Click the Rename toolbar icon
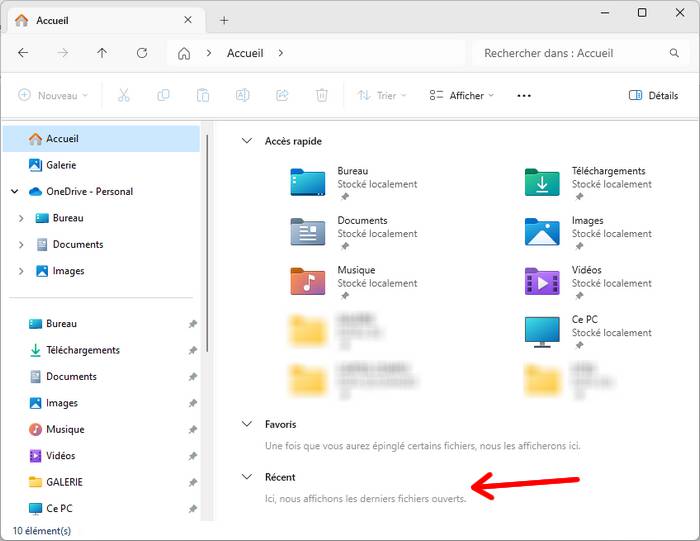The image size is (700, 541). point(242,95)
